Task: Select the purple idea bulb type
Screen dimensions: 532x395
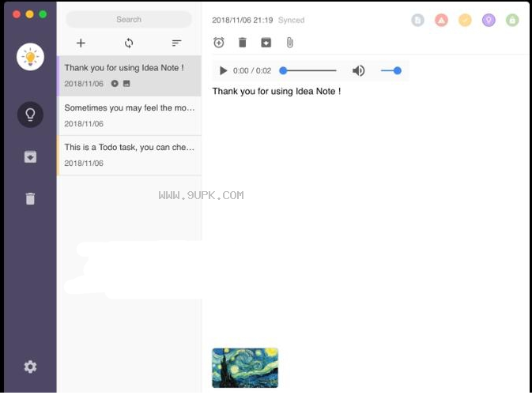Action: [x=489, y=21]
